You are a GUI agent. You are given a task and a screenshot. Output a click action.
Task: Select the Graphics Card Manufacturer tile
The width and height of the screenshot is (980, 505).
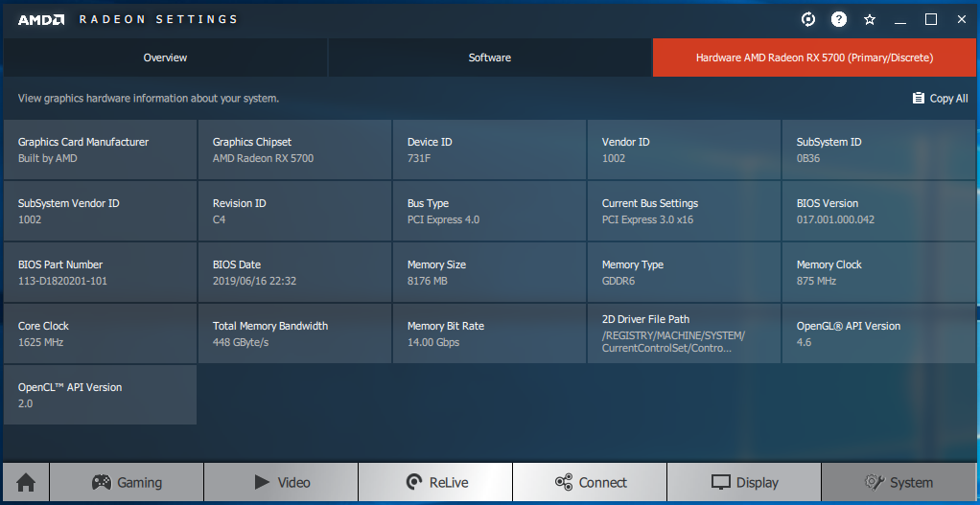tap(100, 149)
